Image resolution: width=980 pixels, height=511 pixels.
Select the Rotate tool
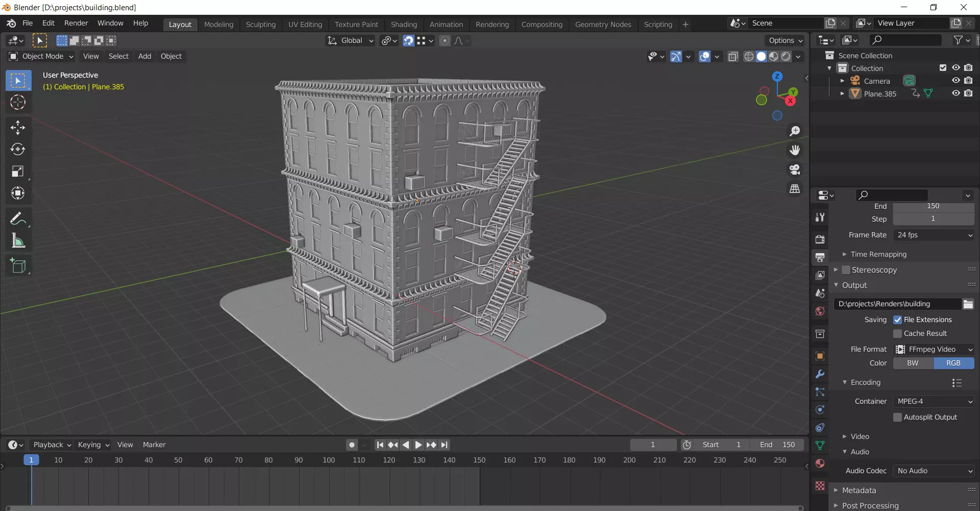click(x=18, y=149)
